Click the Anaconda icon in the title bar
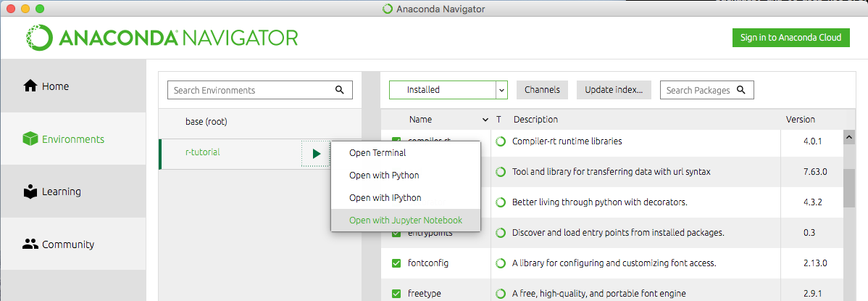 pos(388,9)
